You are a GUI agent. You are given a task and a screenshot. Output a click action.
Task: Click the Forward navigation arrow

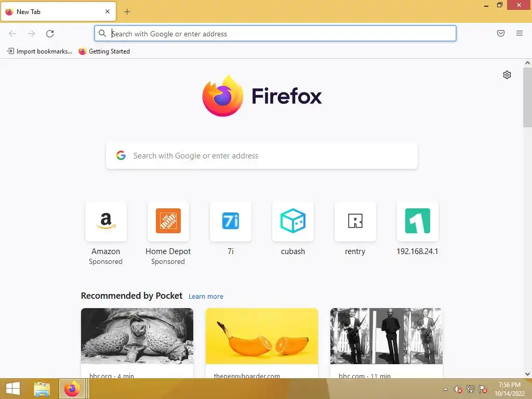click(x=31, y=34)
